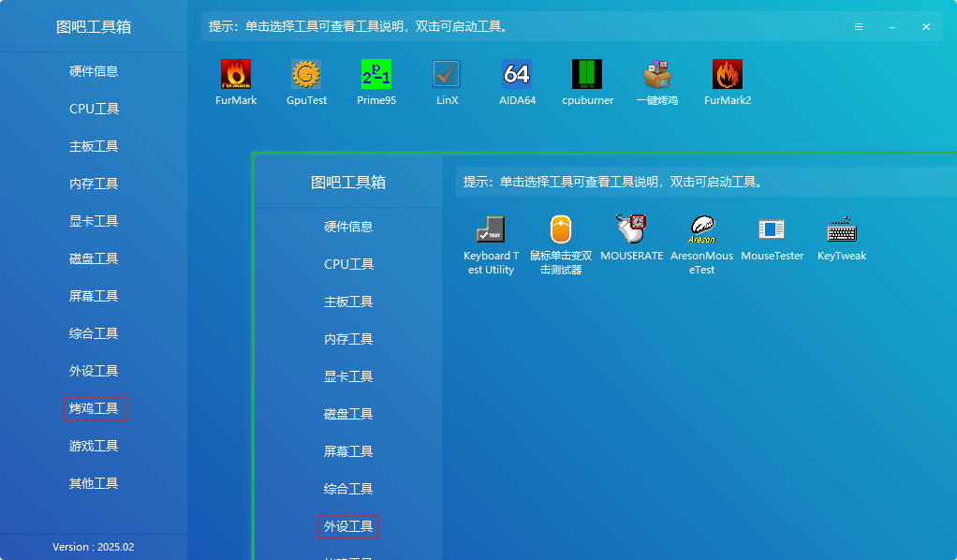Select 外设工具 in the front window sidebar

point(348,527)
